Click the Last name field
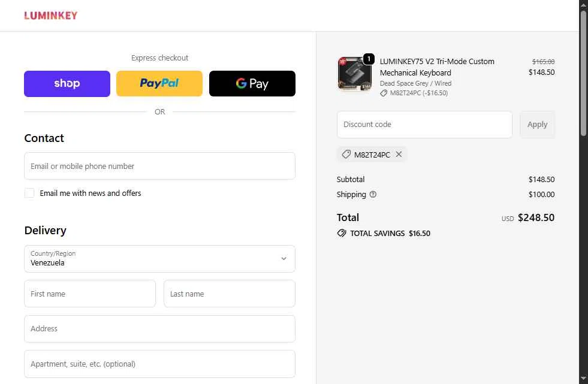588x384 pixels. (x=230, y=294)
